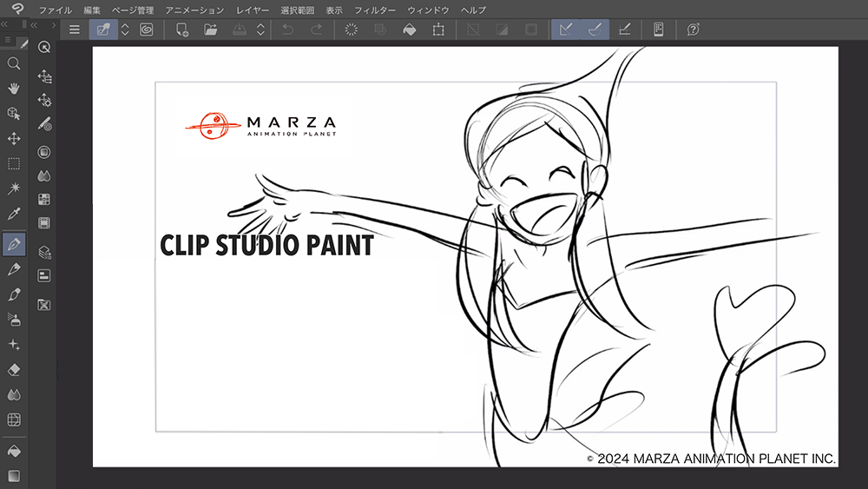Screen dimensions: 868x489
Task: Select the Auto Select magic wand tool
Action: 14,188
